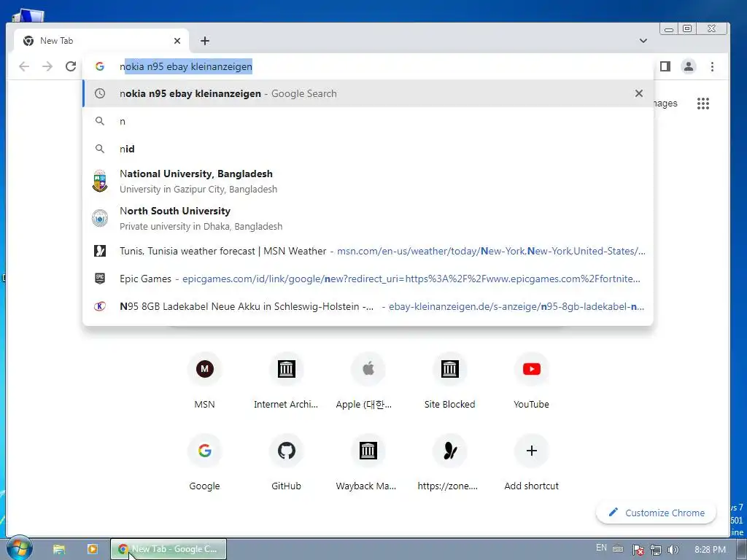The image size is (747, 560).
Task: Open the Google shortcut tile
Action: (204, 462)
